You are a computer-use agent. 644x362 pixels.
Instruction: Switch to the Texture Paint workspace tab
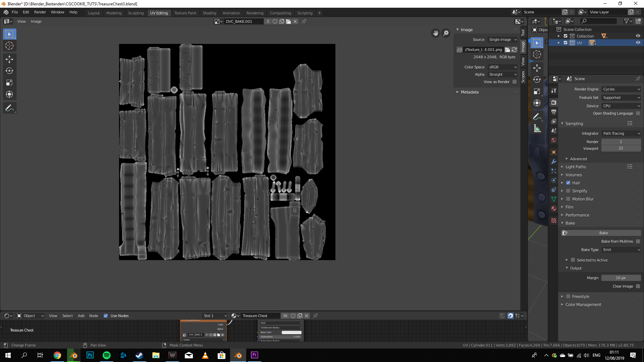tap(185, 13)
